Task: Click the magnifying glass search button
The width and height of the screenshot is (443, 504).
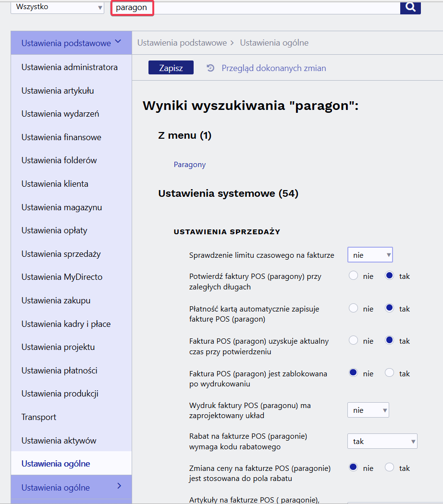Action: tap(410, 8)
